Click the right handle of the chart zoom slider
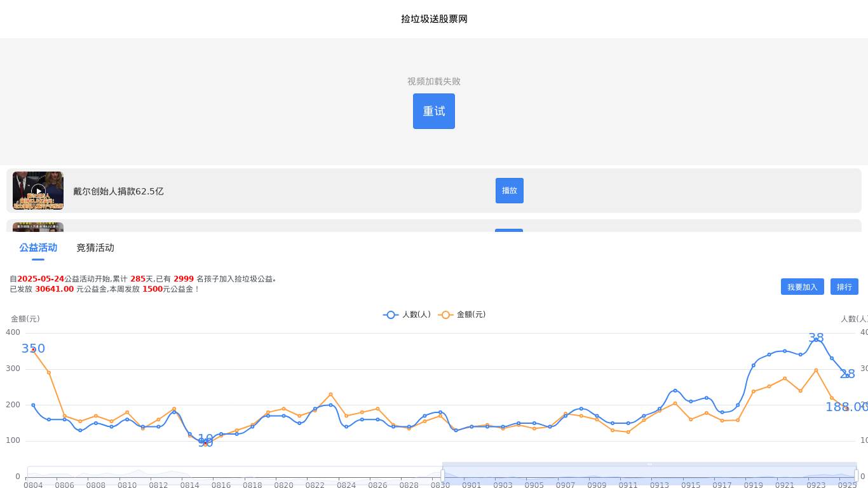The height and width of the screenshot is (488, 868). 856,475
